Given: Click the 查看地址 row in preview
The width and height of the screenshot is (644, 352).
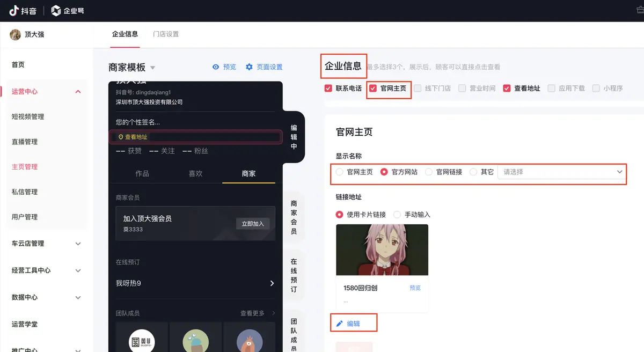Looking at the screenshot, I should tap(195, 137).
